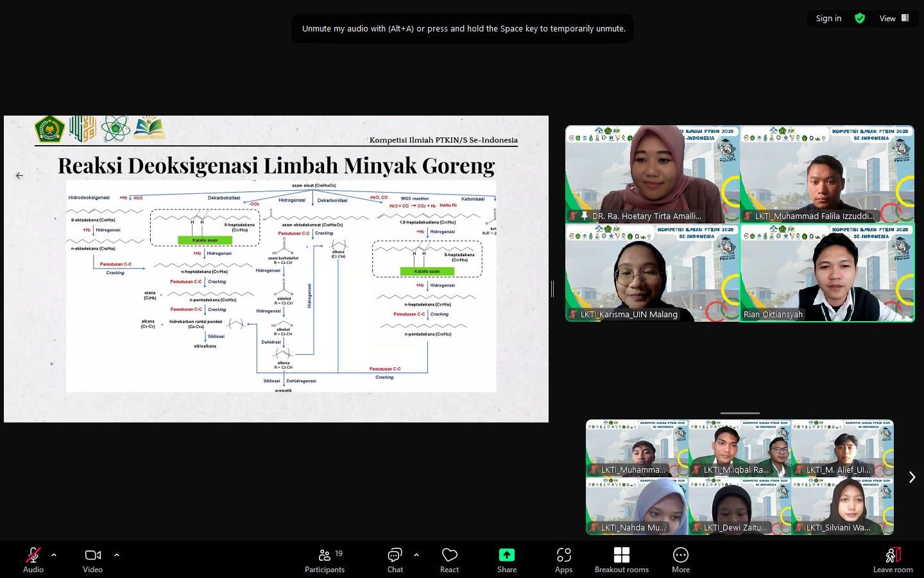Click the green Share screen button
Screen dimensions: 924x578
pos(506,559)
